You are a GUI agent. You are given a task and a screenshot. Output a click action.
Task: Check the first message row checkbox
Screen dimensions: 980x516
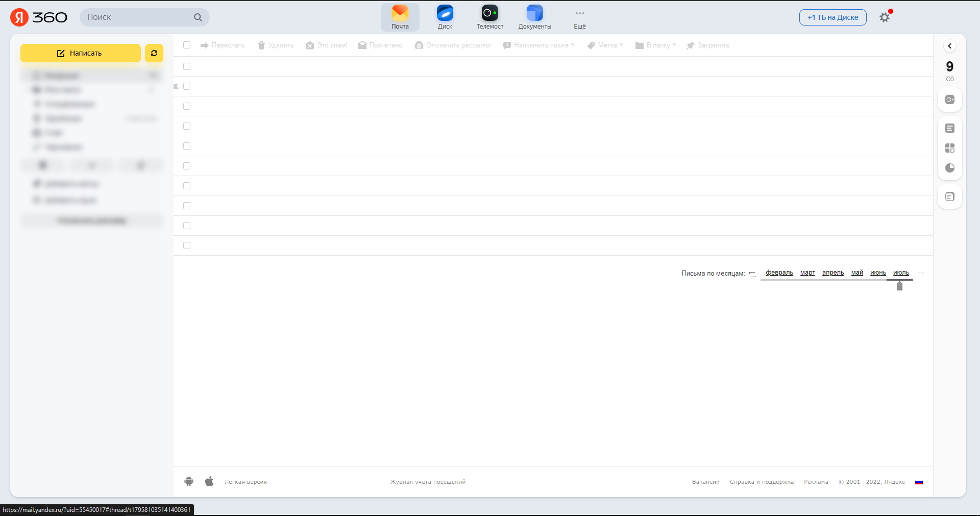click(187, 66)
